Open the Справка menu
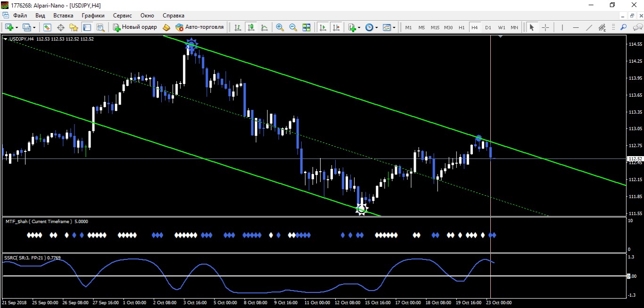The height and width of the screenshot is (308, 644). coord(173,16)
